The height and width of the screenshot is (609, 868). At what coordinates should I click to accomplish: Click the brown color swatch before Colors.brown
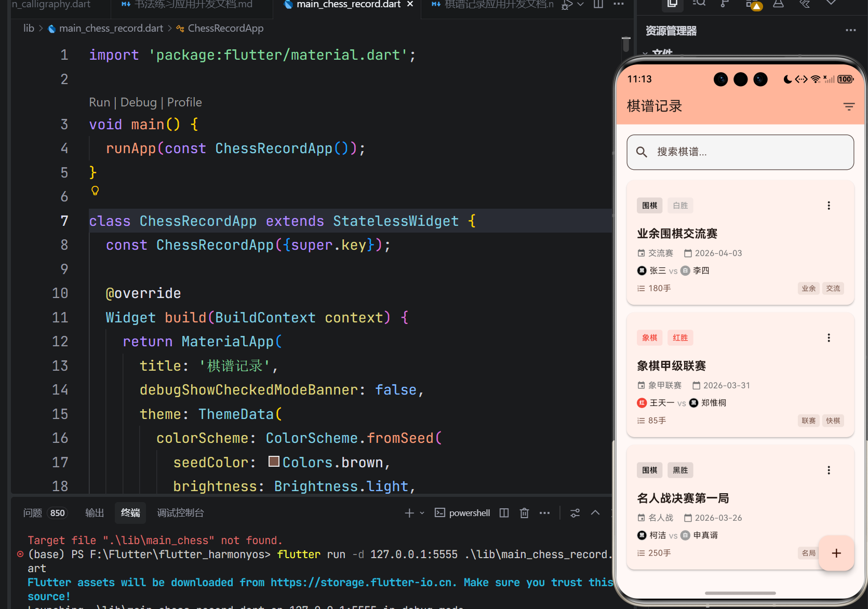[274, 462]
